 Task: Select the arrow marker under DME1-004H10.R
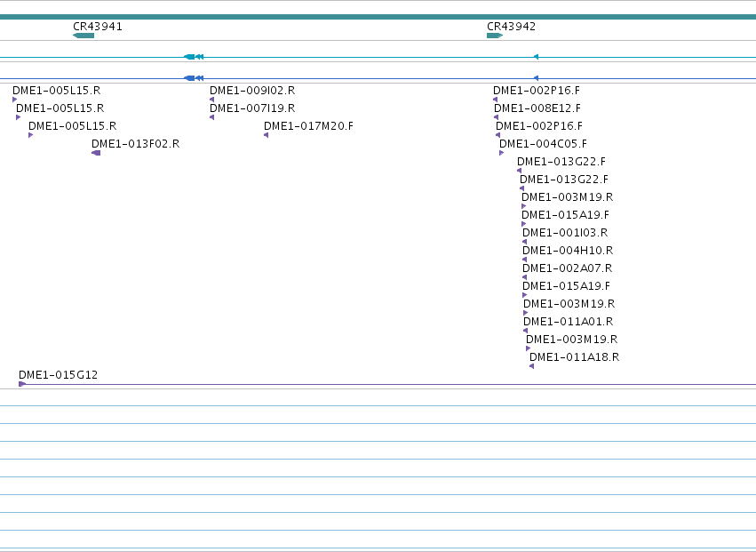[524, 260]
